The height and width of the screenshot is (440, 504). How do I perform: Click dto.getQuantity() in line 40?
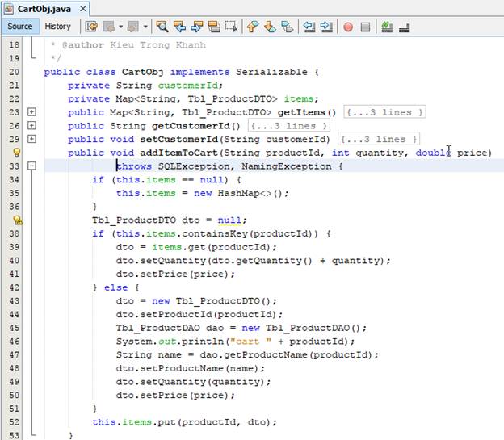[261, 260]
